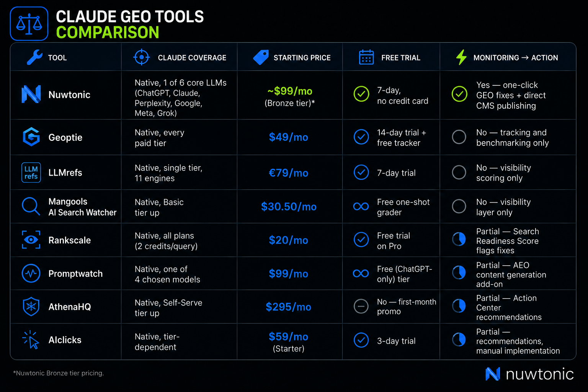Click the AIclicks cursor icon
The height and width of the screenshot is (392, 588).
coord(31,340)
